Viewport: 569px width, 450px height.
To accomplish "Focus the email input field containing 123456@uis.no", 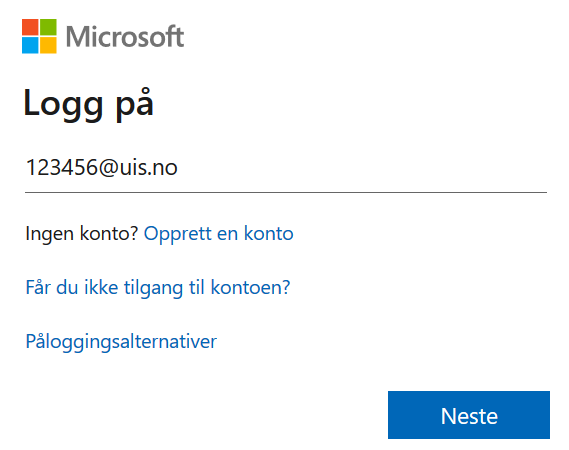I will pos(286,168).
